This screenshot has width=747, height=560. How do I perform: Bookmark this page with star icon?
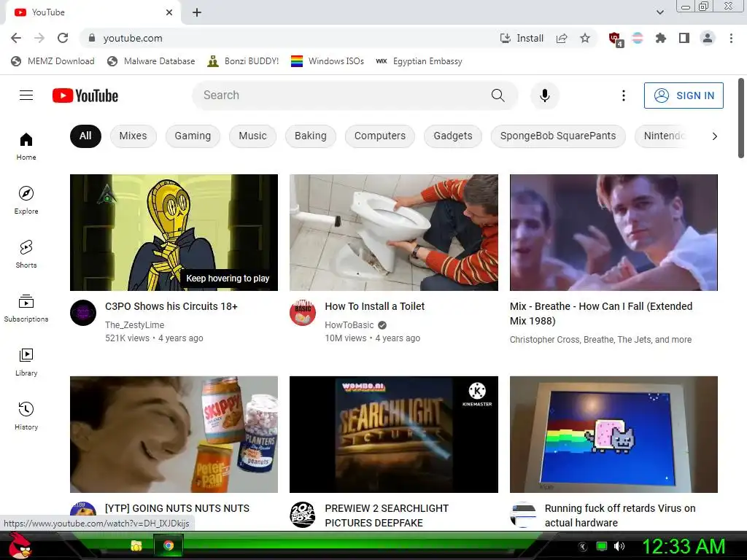[585, 38]
